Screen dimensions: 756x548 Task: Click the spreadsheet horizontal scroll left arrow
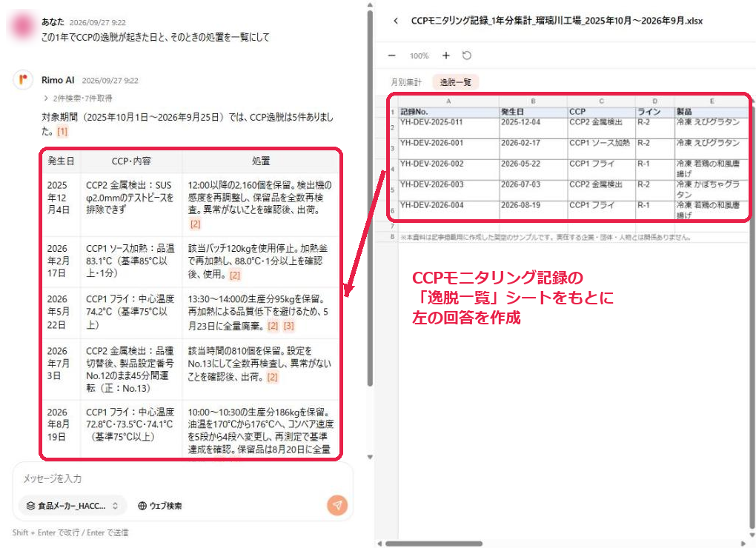[x=379, y=544]
